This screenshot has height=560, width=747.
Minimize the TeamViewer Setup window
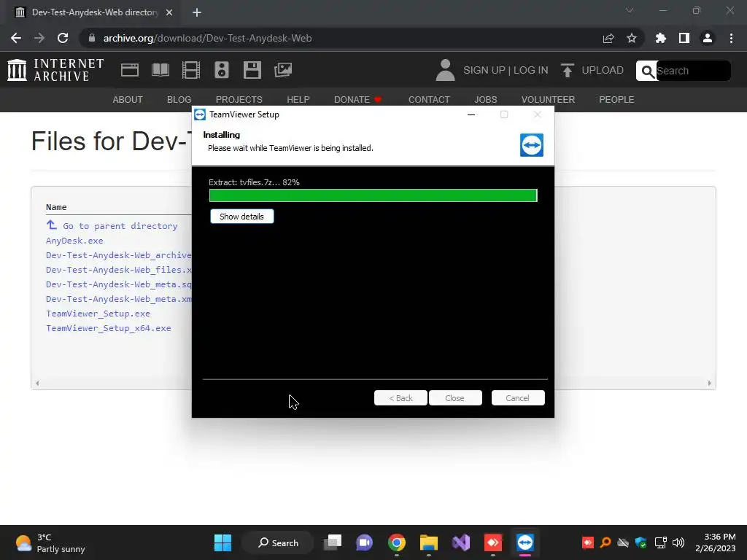(471, 114)
